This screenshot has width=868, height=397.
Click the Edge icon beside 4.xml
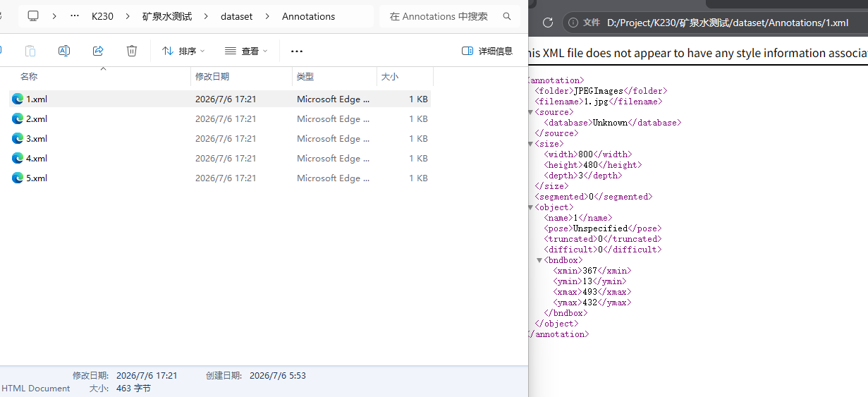pos(18,159)
